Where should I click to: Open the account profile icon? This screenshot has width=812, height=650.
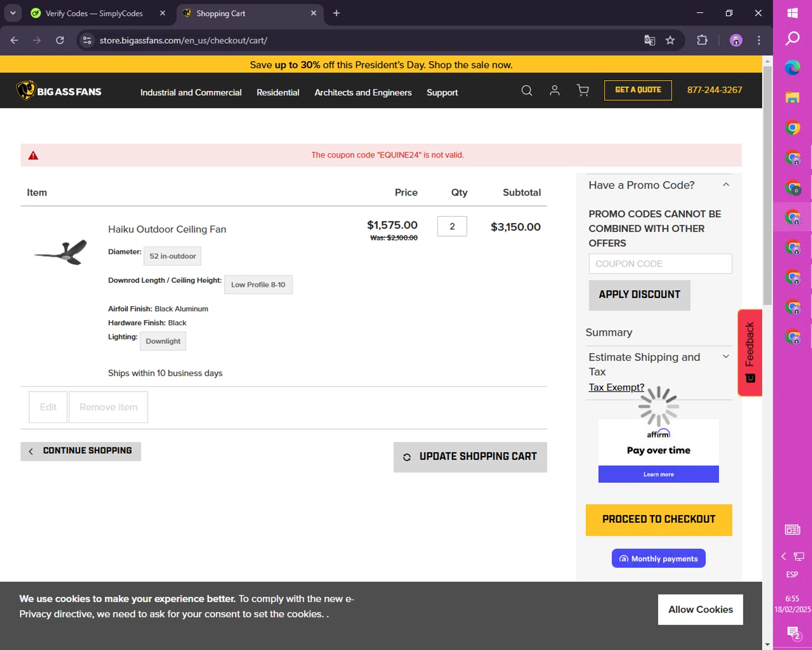click(554, 90)
